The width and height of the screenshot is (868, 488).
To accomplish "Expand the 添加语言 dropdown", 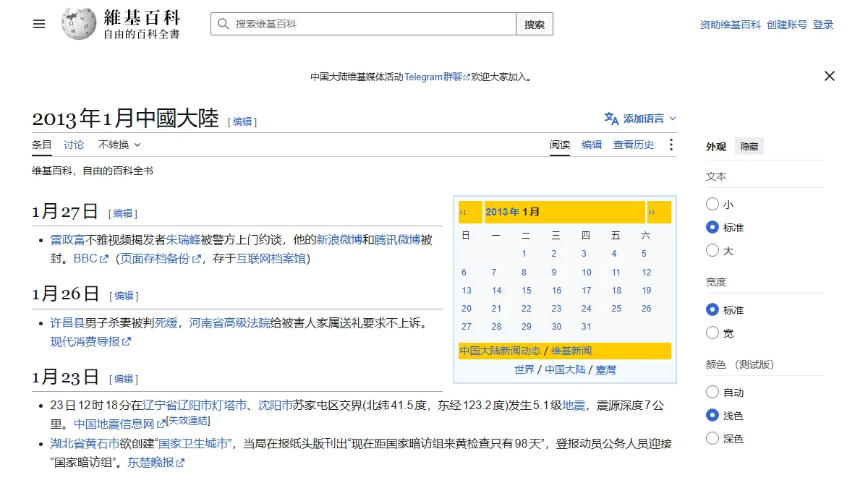I will (650, 119).
